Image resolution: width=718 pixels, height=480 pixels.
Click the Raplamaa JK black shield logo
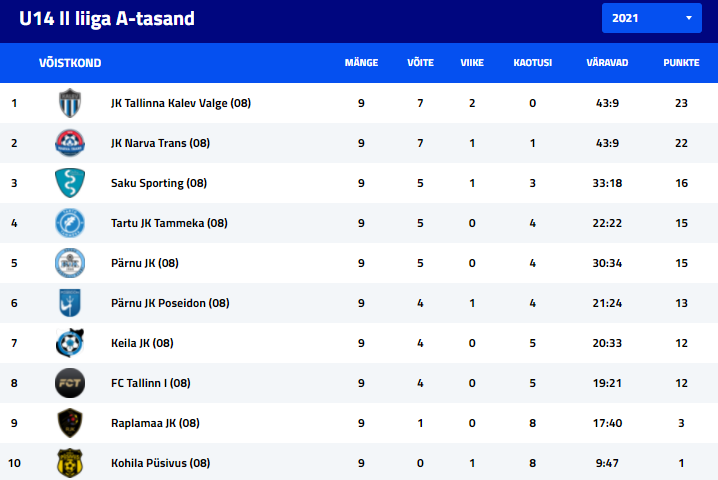[70, 423]
